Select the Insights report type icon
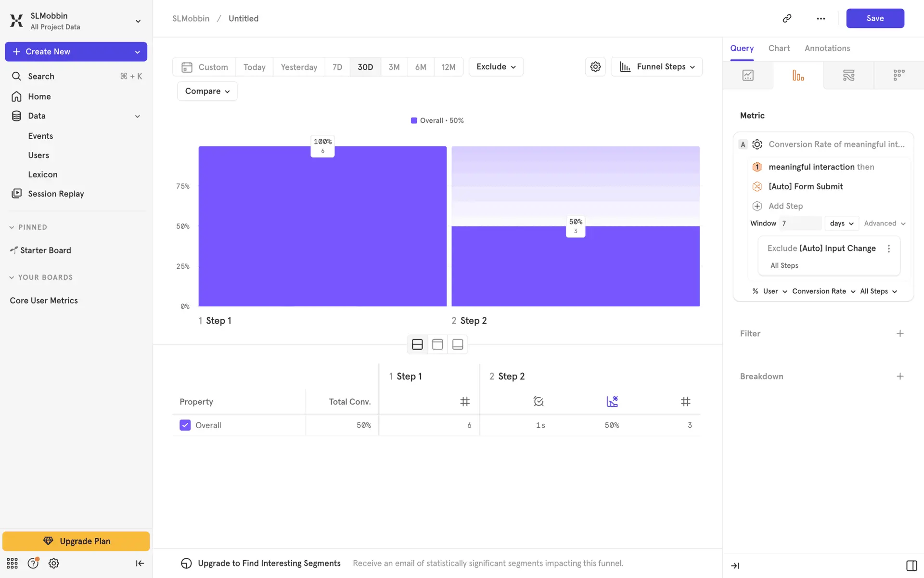Viewport: 924px width, 578px height. pos(748,75)
